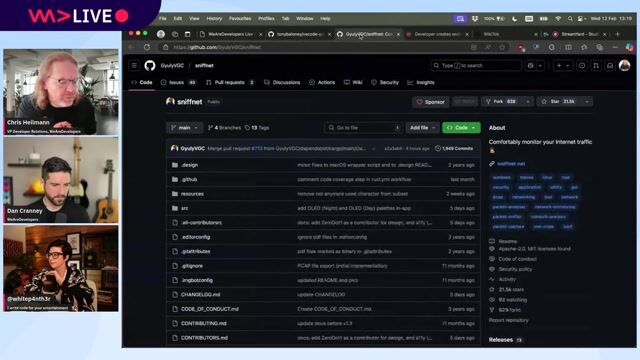Click the Edge Copilot sidebar icon
Viewport: 640px width, 360px height.
pos(630,47)
